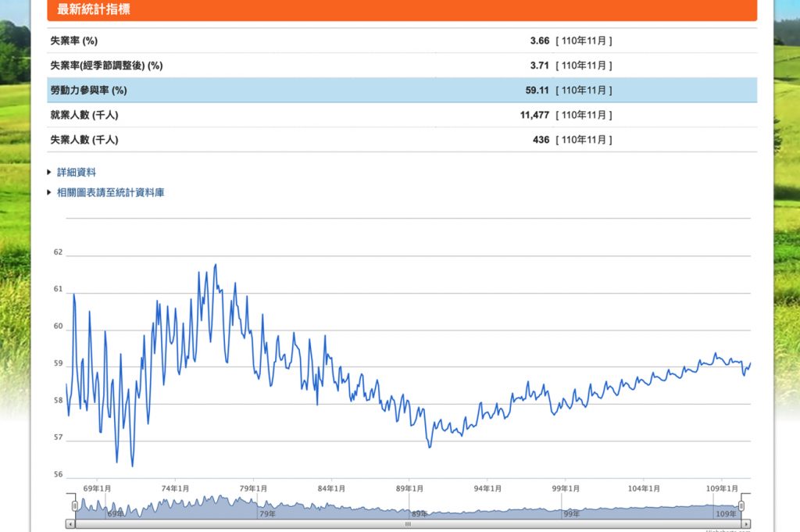Click the 99年 navigator label

571,513
